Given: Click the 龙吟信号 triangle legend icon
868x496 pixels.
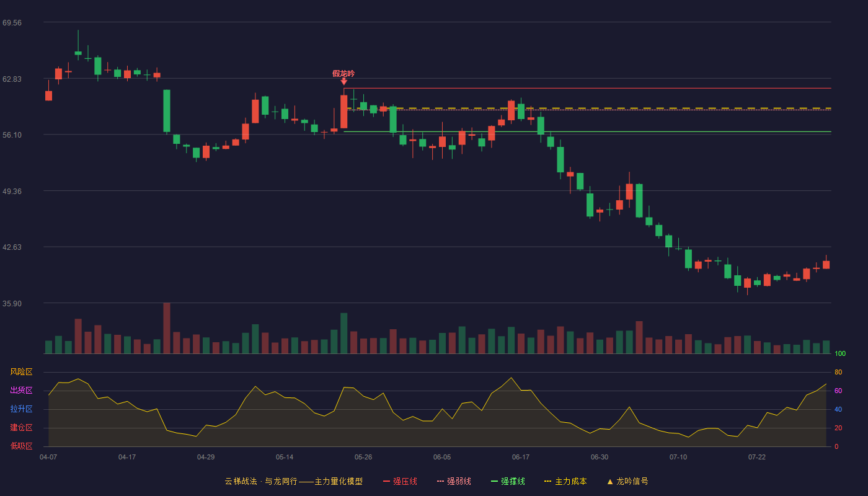Looking at the screenshot, I should 609,481.
